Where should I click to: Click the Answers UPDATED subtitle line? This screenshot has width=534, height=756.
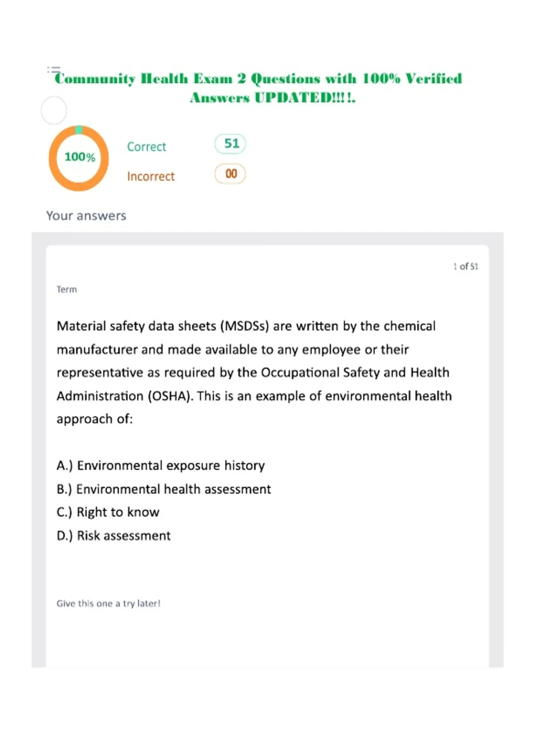273,98
